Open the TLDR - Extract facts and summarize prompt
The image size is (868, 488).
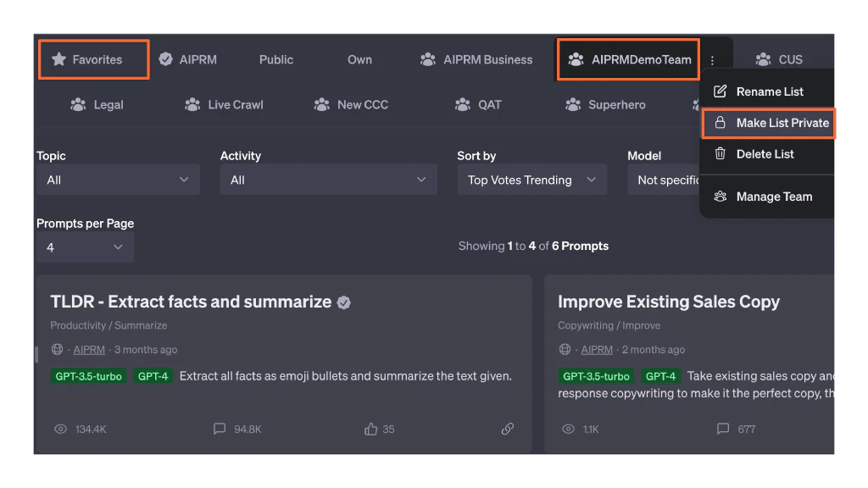point(191,302)
